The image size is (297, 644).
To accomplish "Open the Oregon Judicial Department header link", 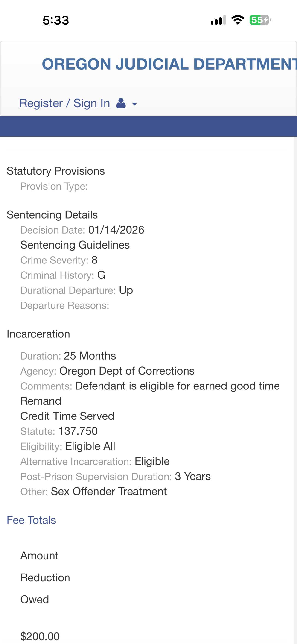I will [169, 64].
